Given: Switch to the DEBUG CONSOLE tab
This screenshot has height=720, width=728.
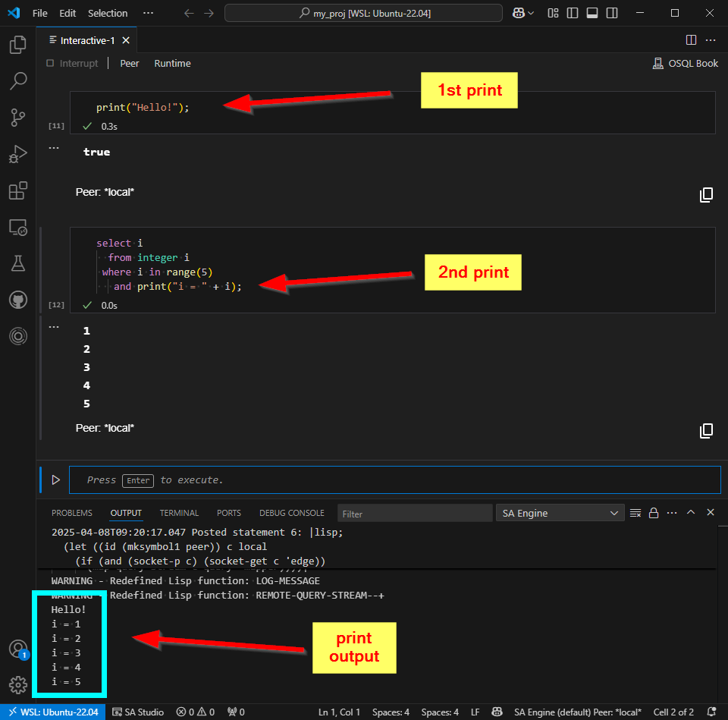Looking at the screenshot, I should click(x=291, y=513).
